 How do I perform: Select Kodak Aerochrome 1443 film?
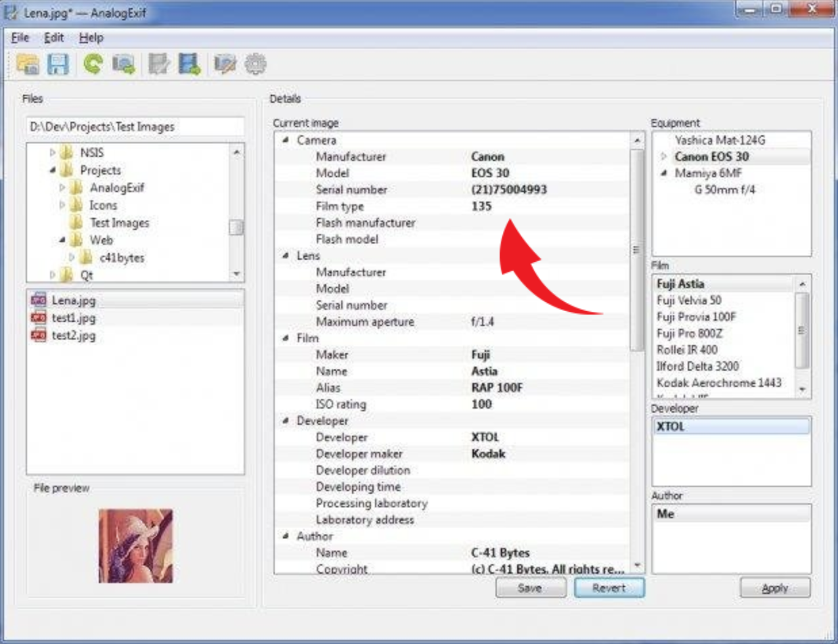point(720,383)
